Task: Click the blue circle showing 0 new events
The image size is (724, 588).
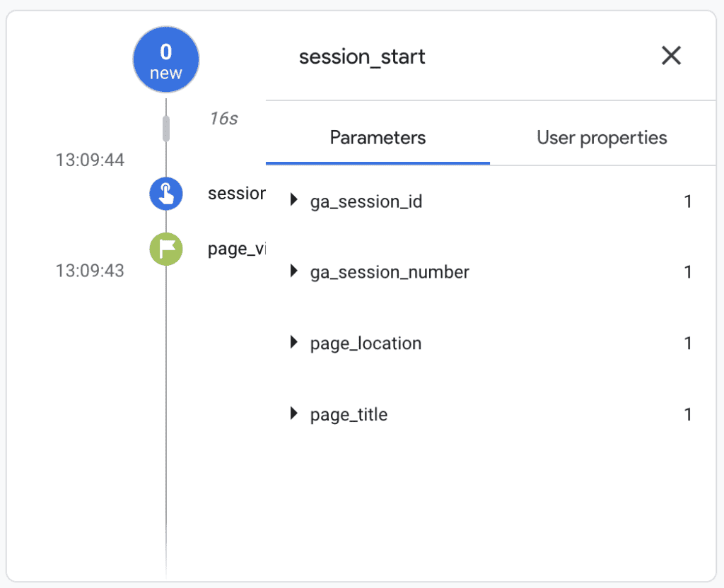Action: pos(165,59)
